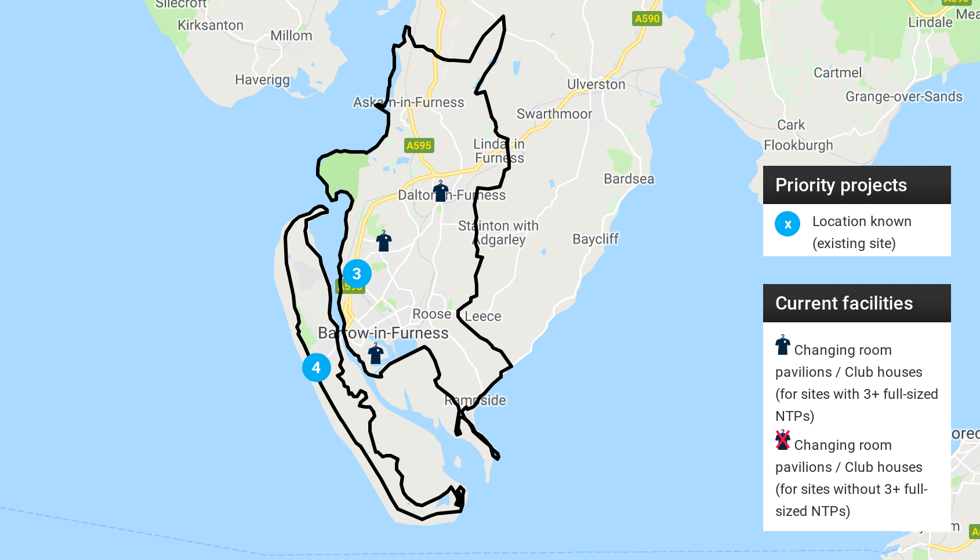980x560 pixels.
Task: Click the crossed-out changing room legend icon
Action: [x=783, y=440]
